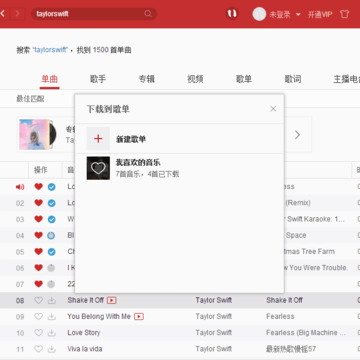
Task: Click the 操作 column header
Action: (40, 170)
